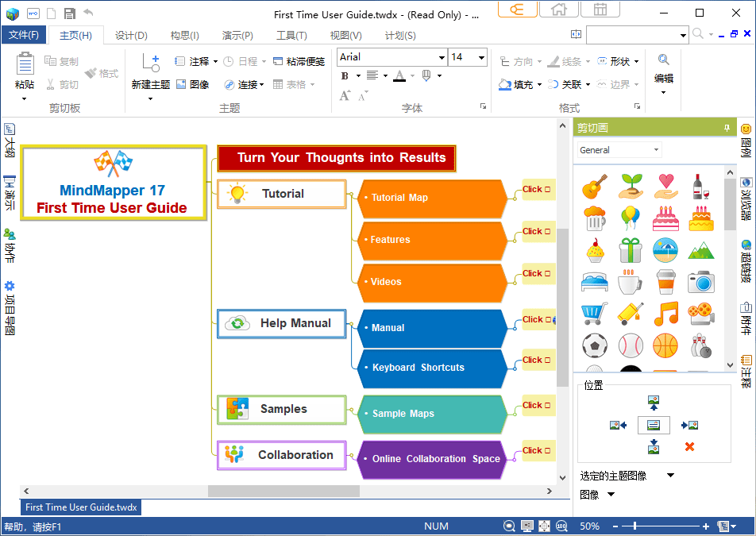Click the Hyperlink connection icon

pos(229,85)
